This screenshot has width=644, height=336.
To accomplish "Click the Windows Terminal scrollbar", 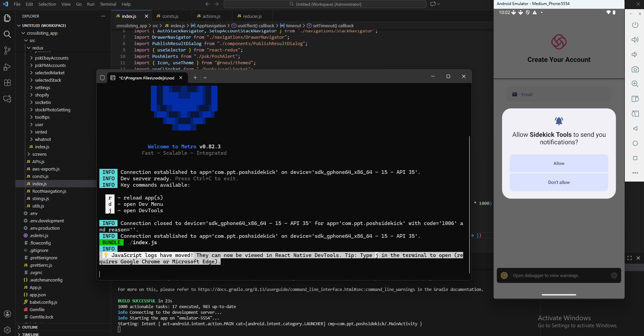I will pos(469,205).
